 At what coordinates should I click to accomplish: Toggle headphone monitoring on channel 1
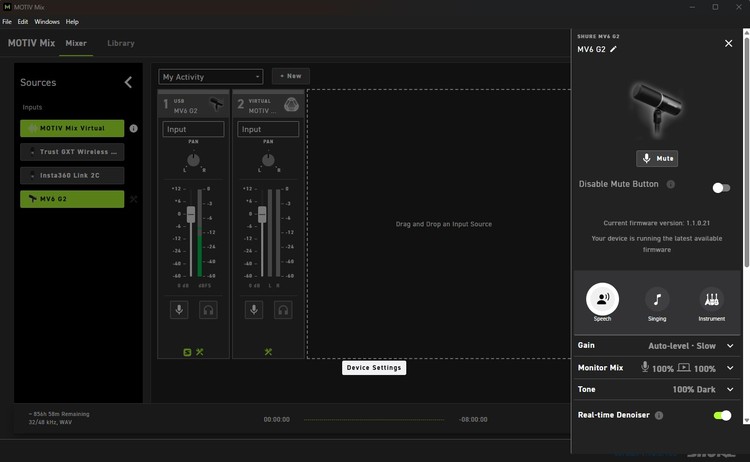(x=208, y=310)
